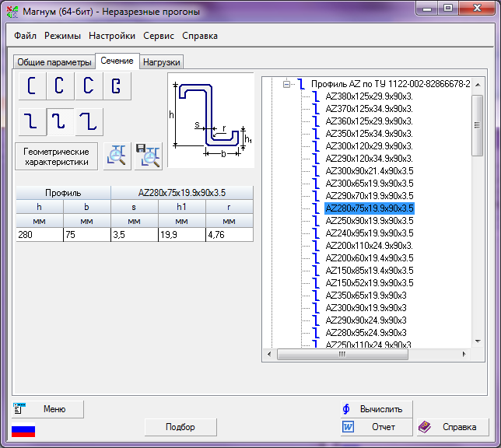Click the h value cell showing 280
The width and height of the screenshot is (501, 448).
pyautogui.click(x=39, y=234)
